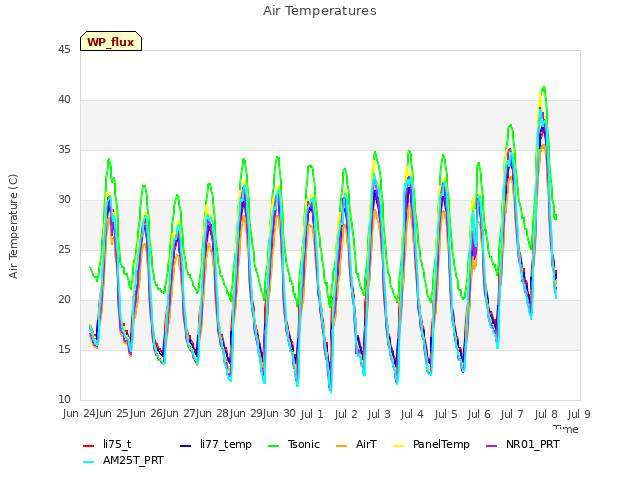Image resolution: width=640 pixels, height=480 pixels.
Task: Click the Tsonic peak on Jul 8
Action: pyautogui.click(x=543, y=87)
